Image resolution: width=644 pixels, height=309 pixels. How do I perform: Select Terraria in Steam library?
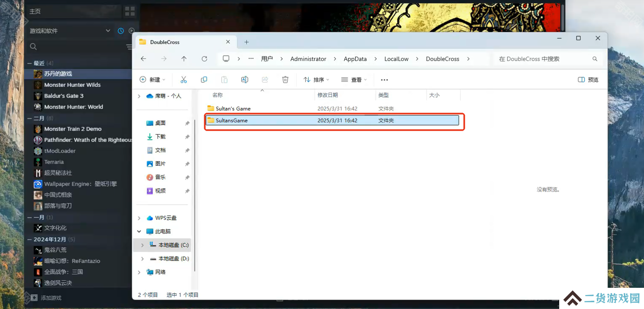point(54,162)
